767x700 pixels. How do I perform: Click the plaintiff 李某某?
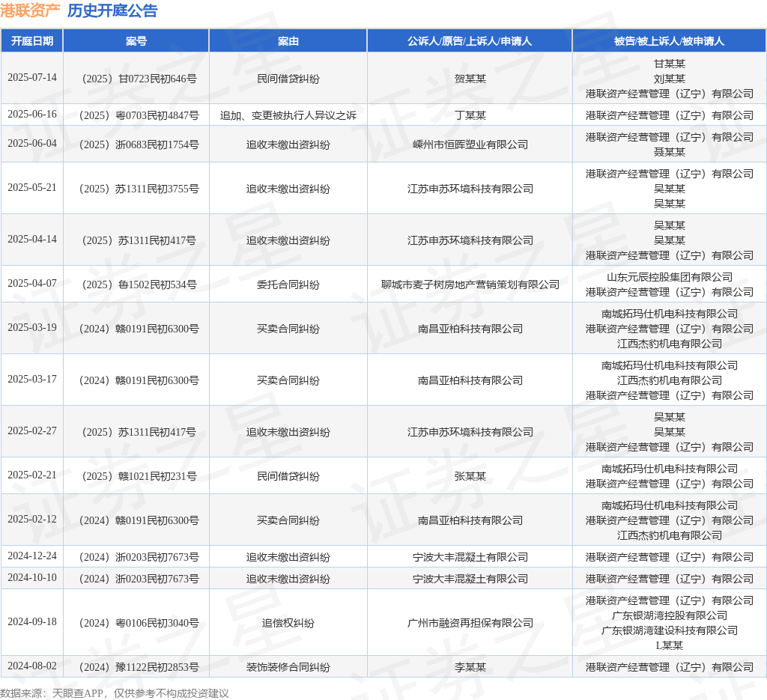(470, 667)
